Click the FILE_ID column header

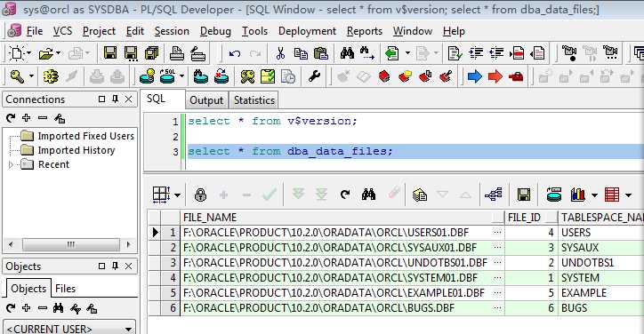click(x=531, y=217)
